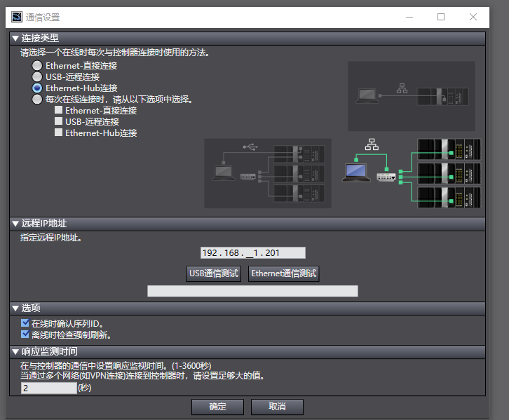
Task: Click the Ethernet direct connection diagram image
Action: 412,95
